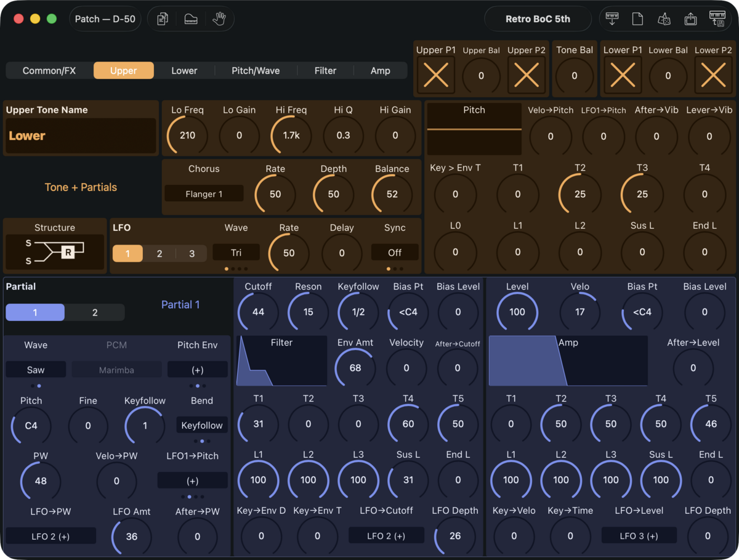Click the Patch — D-50 title button

[105, 19]
